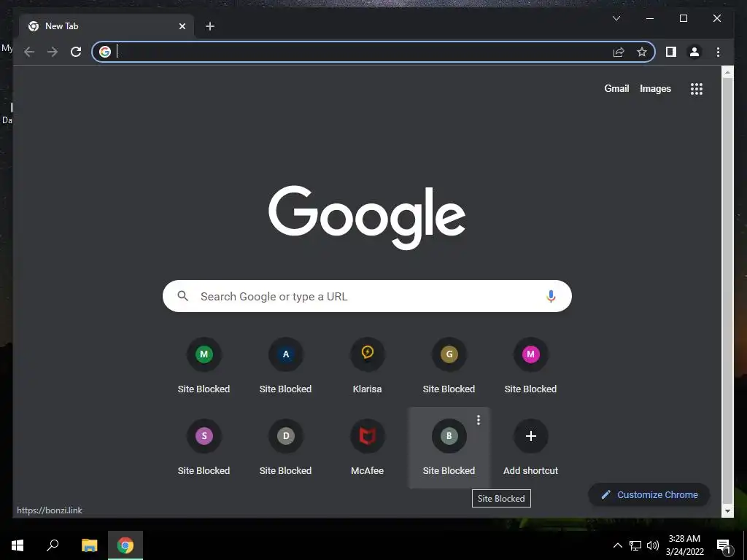Click the forward navigation arrow
The image size is (747, 560).
click(53, 52)
